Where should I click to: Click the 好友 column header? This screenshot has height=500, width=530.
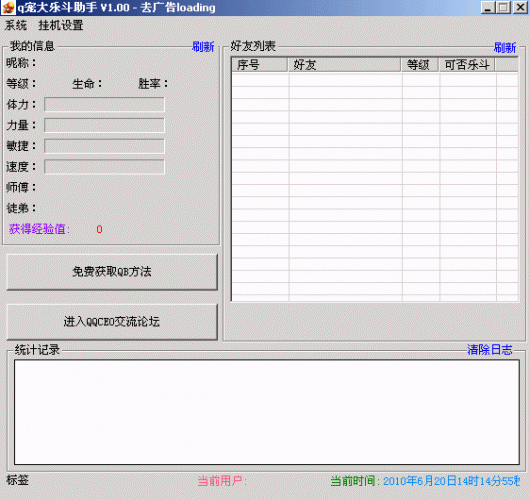[344, 65]
